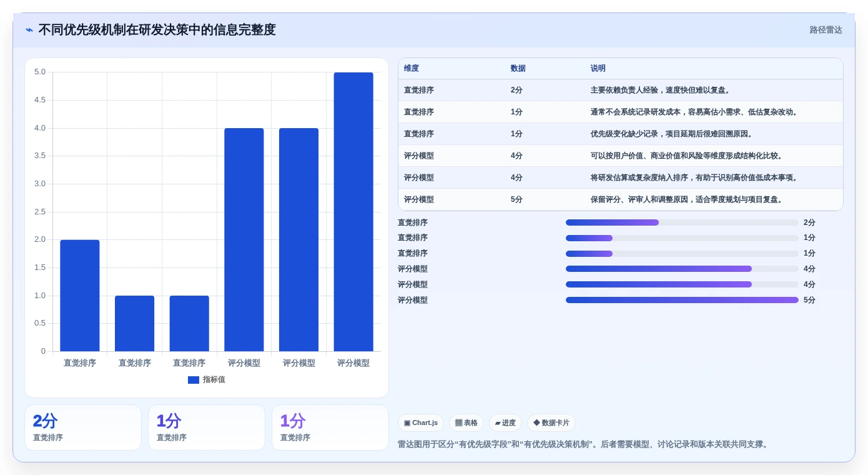Click the full progress bar labeled 5分
This screenshot has width=868, height=475.
tap(682, 300)
